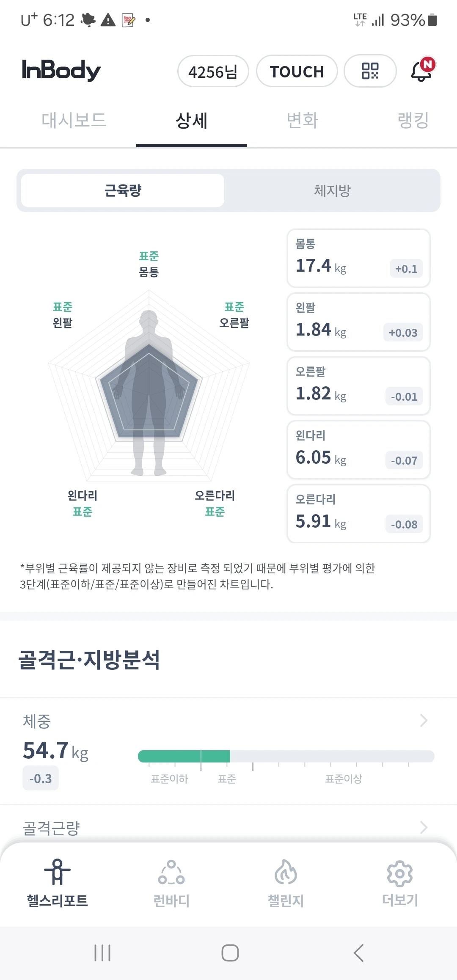Open the 랭킹 tab
457x980 pixels.
(413, 120)
